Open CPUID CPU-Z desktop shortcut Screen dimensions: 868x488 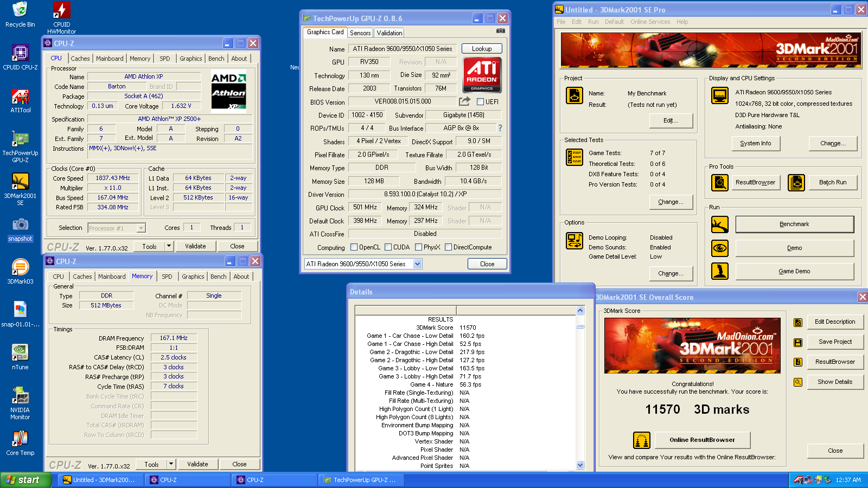20,57
